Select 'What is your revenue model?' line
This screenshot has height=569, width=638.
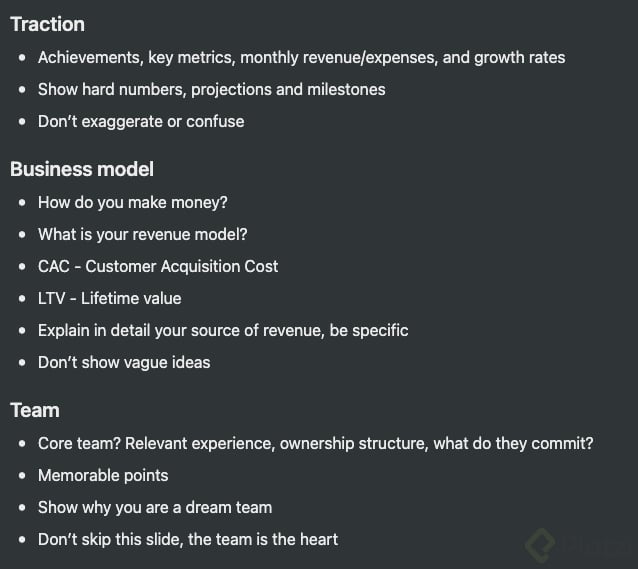tap(143, 234)
